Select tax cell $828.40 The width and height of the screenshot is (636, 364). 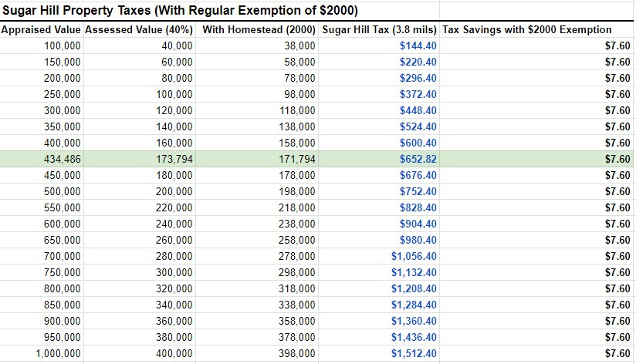tap(418, 208)
